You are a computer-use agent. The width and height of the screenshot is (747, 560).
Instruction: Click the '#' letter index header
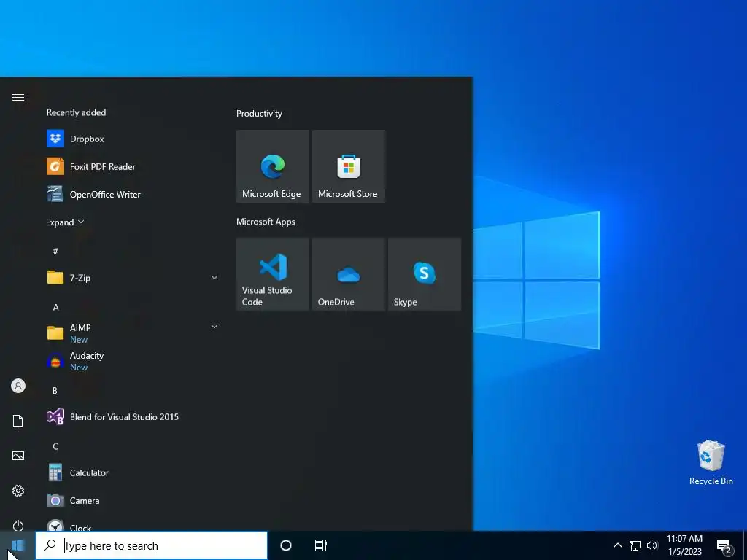click(55, 251)
